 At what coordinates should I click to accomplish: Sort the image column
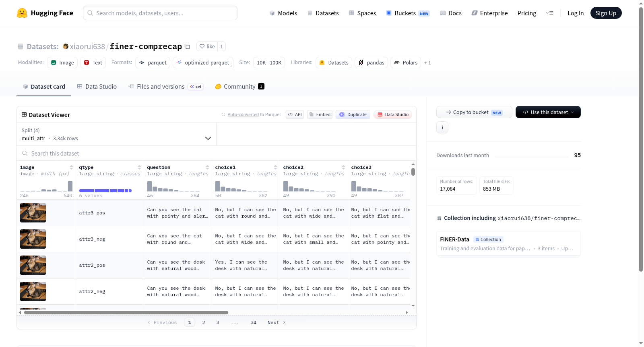(x=71, y=167)
